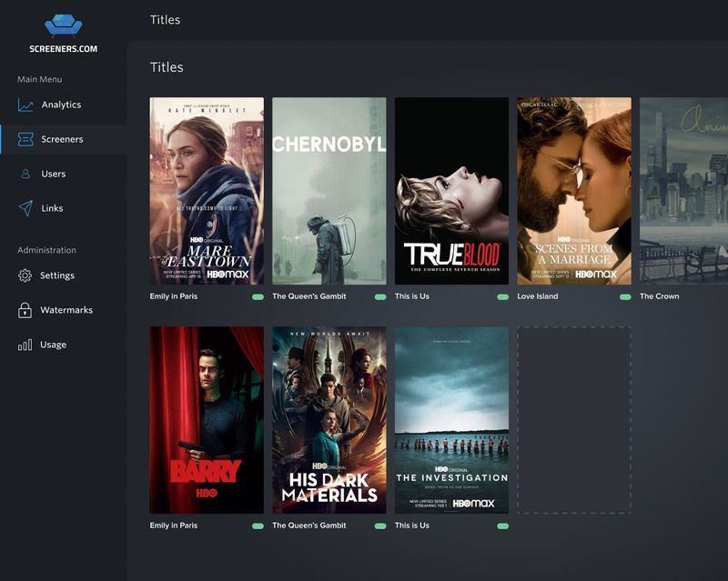The width and height of the screenshot is (728, 581).
Task: Open the Barry poster
Action: pos(207,420)
